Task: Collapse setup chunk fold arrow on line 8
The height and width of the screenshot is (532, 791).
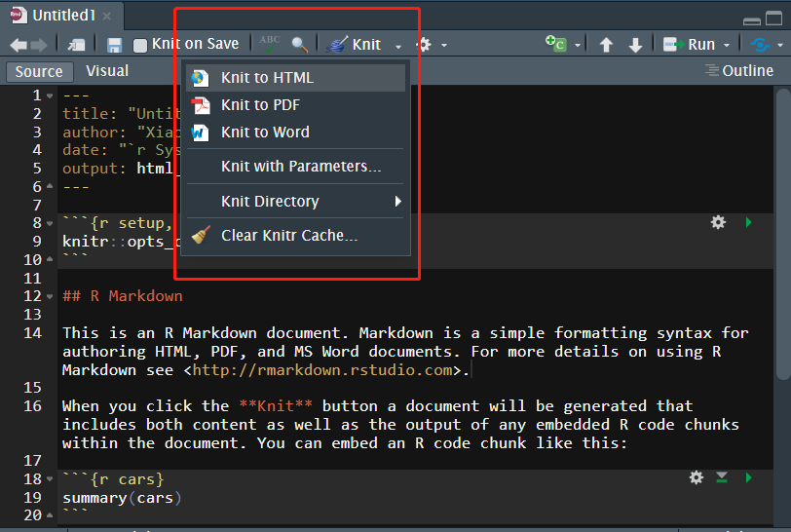Action: click(x=50, y=223)
